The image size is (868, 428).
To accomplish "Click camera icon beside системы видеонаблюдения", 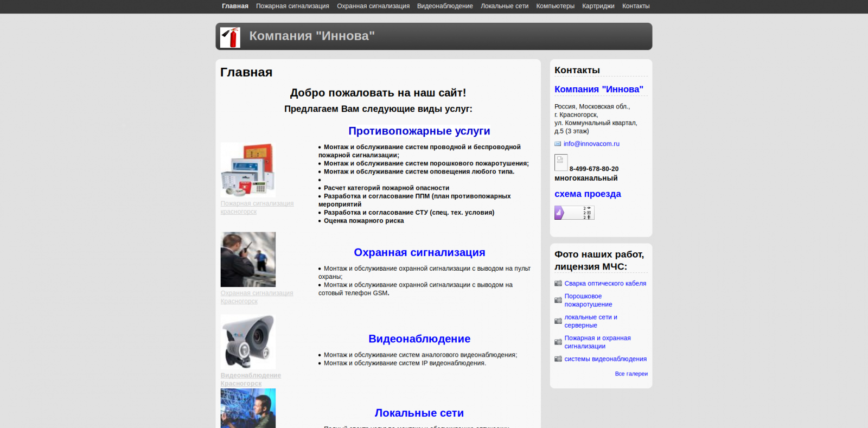I will click(x=558, y=359).
